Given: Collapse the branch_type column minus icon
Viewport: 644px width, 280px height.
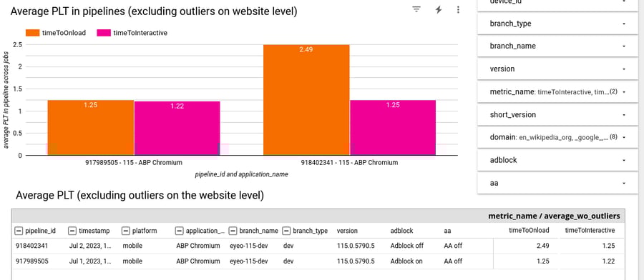Looking at the screenshot, I should pos(287,231).
